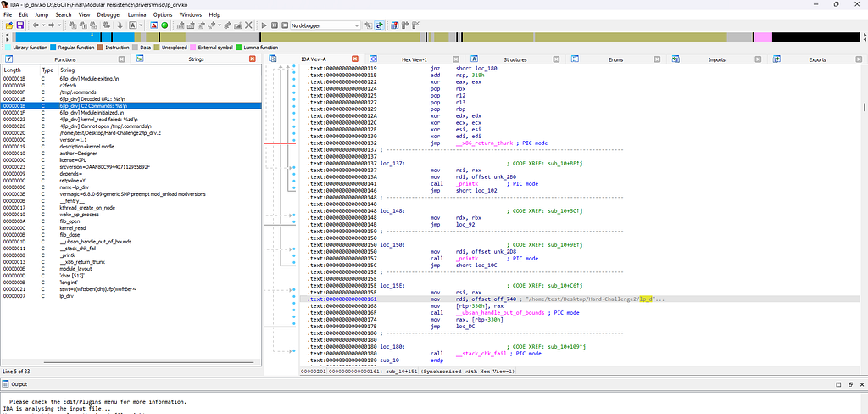The width and height of the screenshot is (868, 414).
Task: Close the Hex View-1 tab
Action: coord(455,59)
